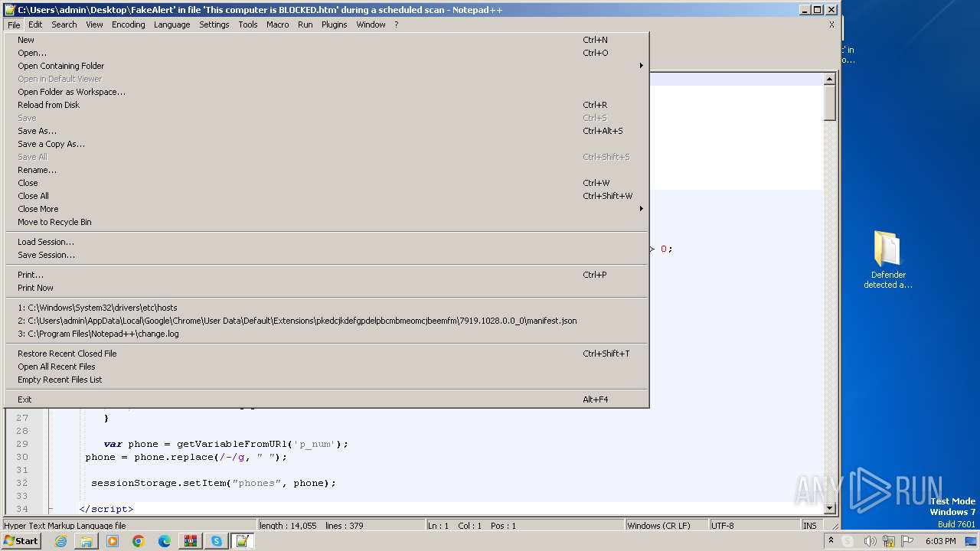The width and height of the screenshot is (980, 551).
Task: Click the Windows (CR LF) status field
Action: click(x=666, y=526)
